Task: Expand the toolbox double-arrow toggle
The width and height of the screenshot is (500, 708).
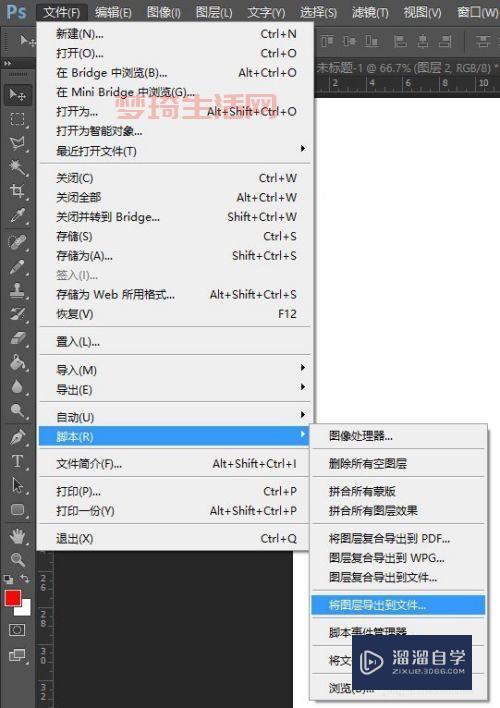Action: point(8,64)
